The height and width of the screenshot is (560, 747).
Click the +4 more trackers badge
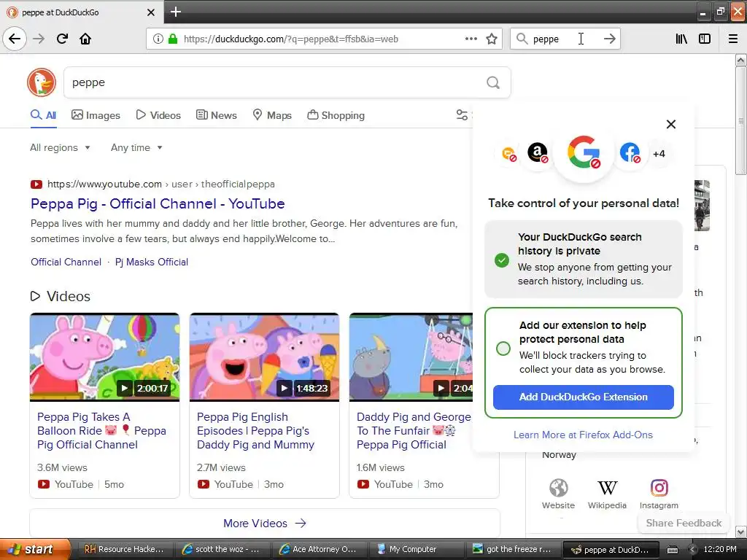[659, 154]
